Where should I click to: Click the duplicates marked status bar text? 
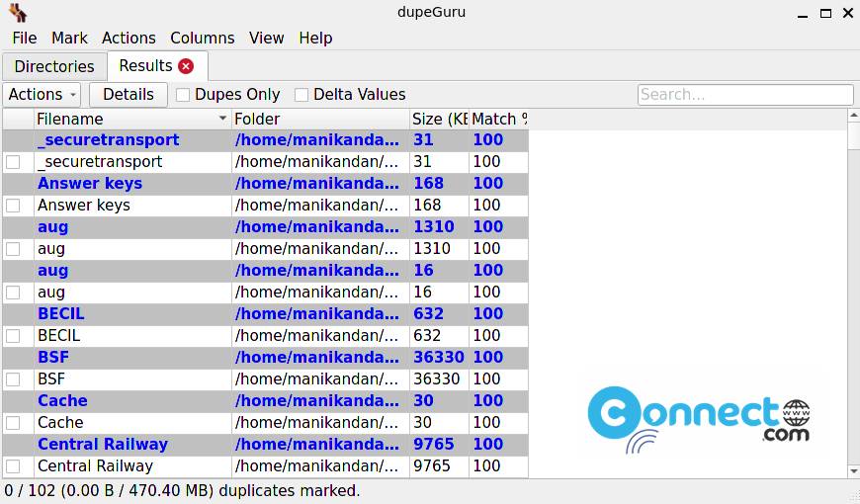(x=182, y=490)
